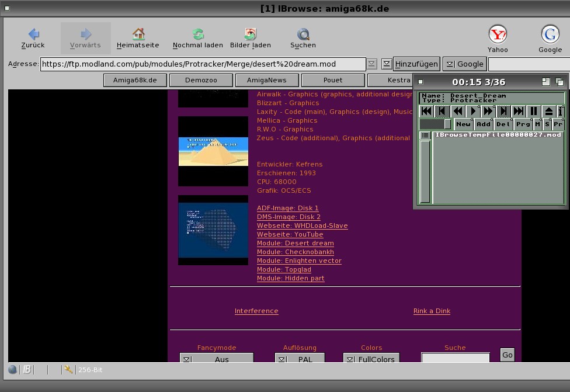The image size is (570, 392).
Task: Open the Demozoo bookmark
Action: 201,81
